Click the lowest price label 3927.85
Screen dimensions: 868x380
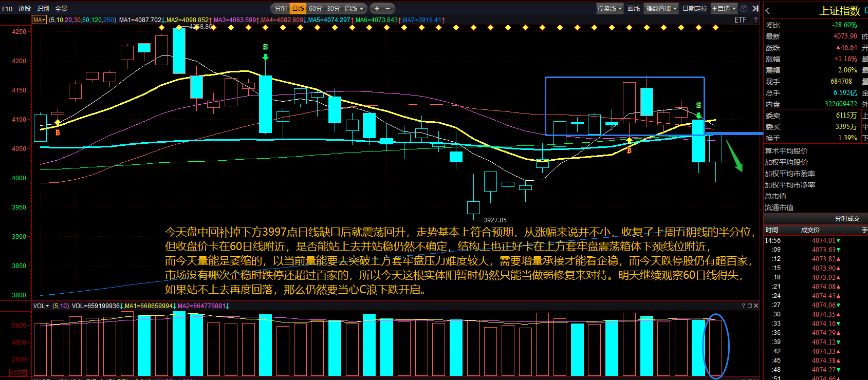495,220
